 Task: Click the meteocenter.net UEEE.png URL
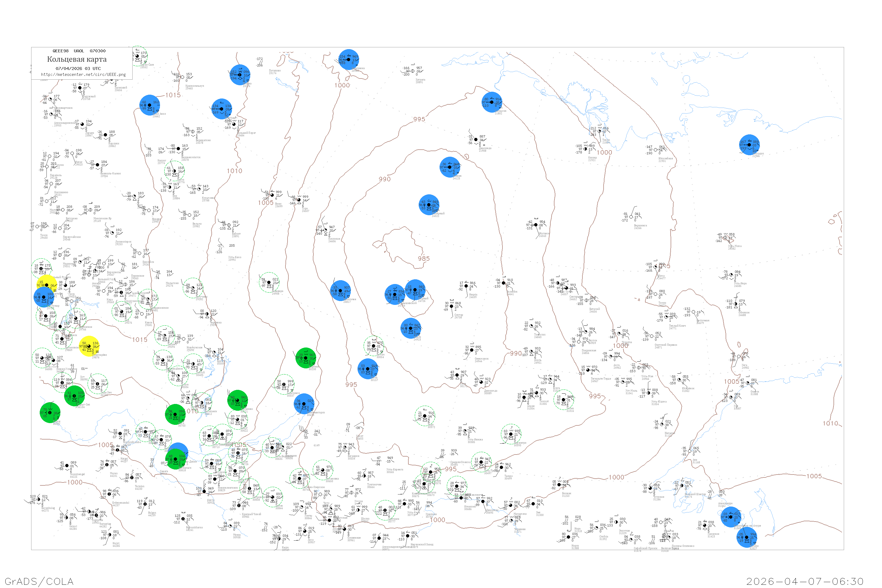83,75
